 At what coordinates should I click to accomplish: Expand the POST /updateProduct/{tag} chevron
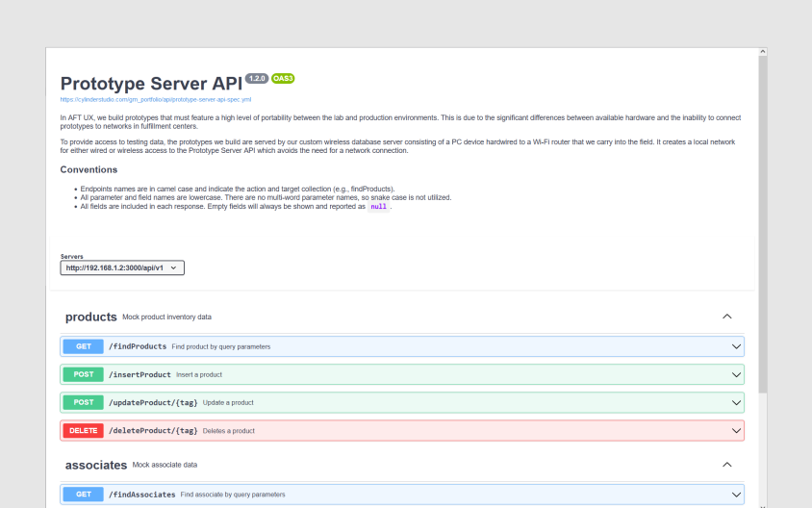[737, 402]
